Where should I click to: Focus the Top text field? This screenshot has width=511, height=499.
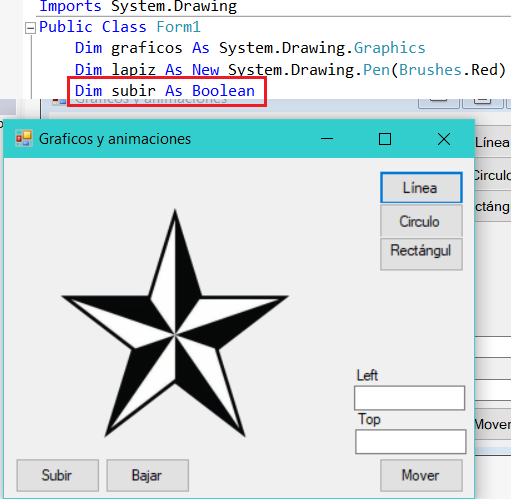click(410, 442)
